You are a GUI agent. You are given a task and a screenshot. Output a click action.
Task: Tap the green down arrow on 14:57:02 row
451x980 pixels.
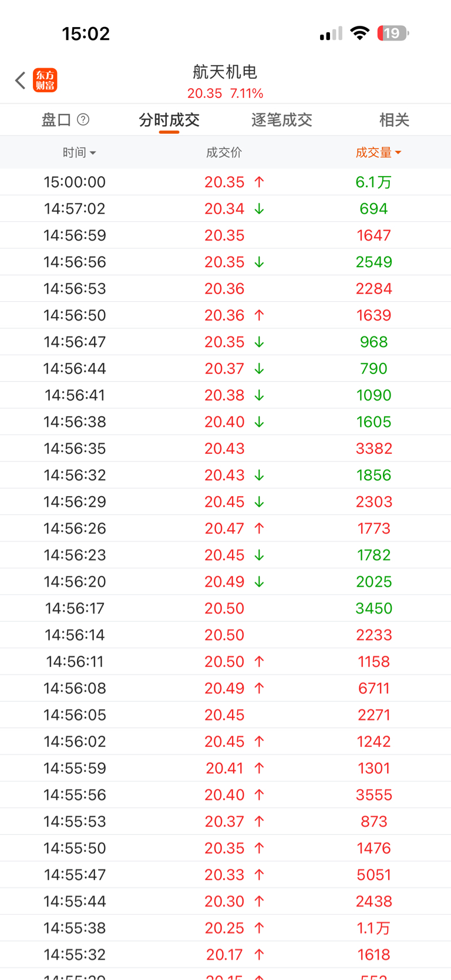[259, 209]
